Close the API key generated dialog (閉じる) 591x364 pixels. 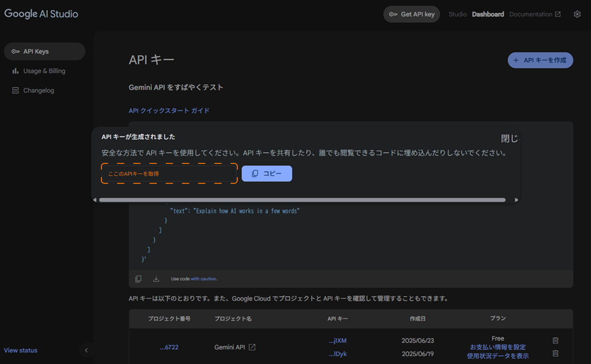pyautogui.click(x=510, y=139)
